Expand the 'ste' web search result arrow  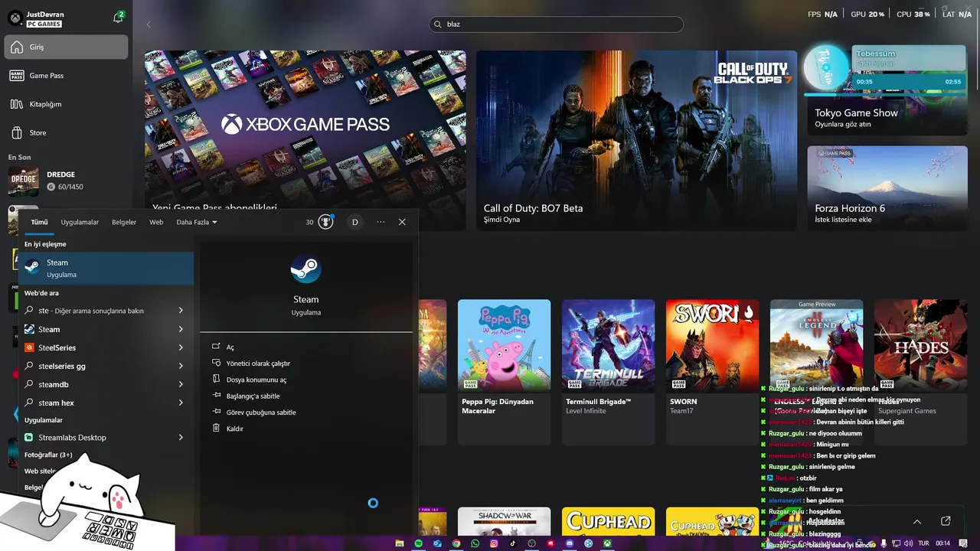181,311
